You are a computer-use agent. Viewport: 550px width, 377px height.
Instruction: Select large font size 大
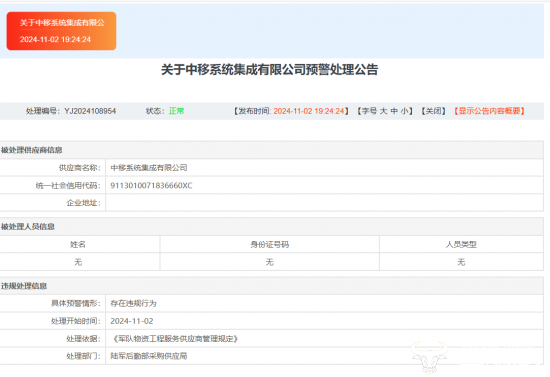click(x=384, y=111)
